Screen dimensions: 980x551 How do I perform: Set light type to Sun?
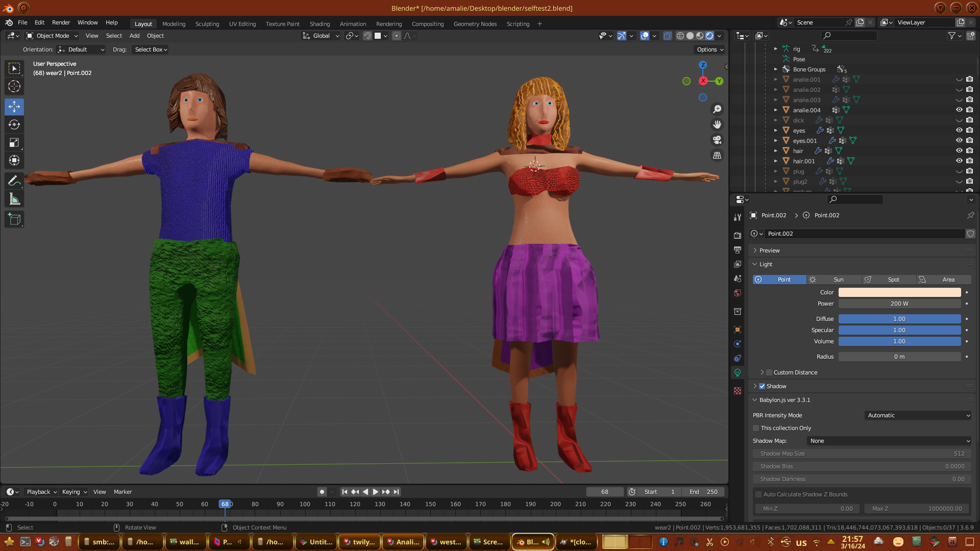coord(834,280)
